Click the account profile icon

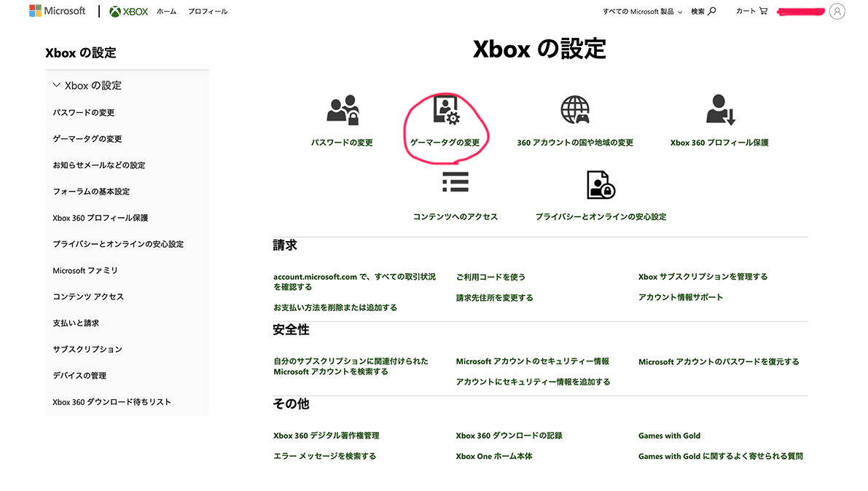pyautogui.click(x=837, y=11)
